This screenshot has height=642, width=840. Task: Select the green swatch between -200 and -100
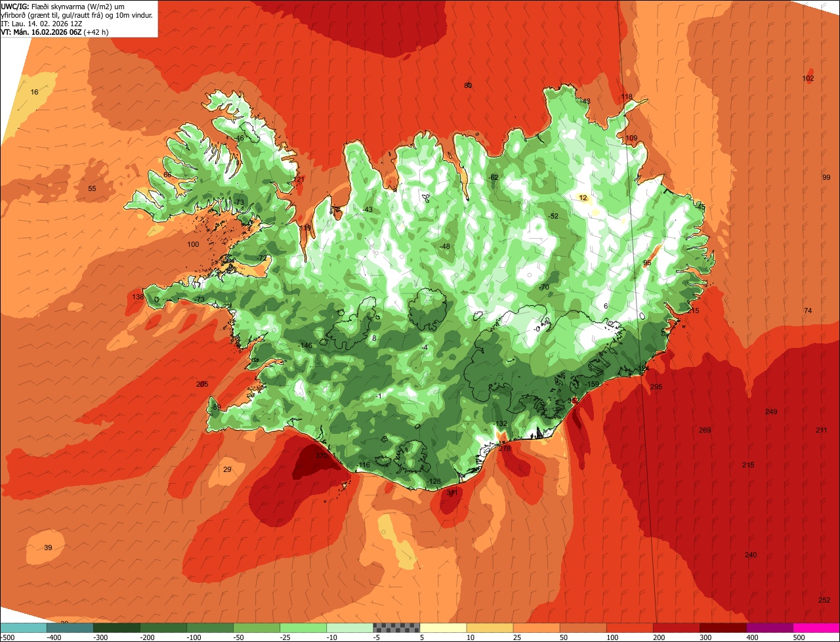pos(210,628)
